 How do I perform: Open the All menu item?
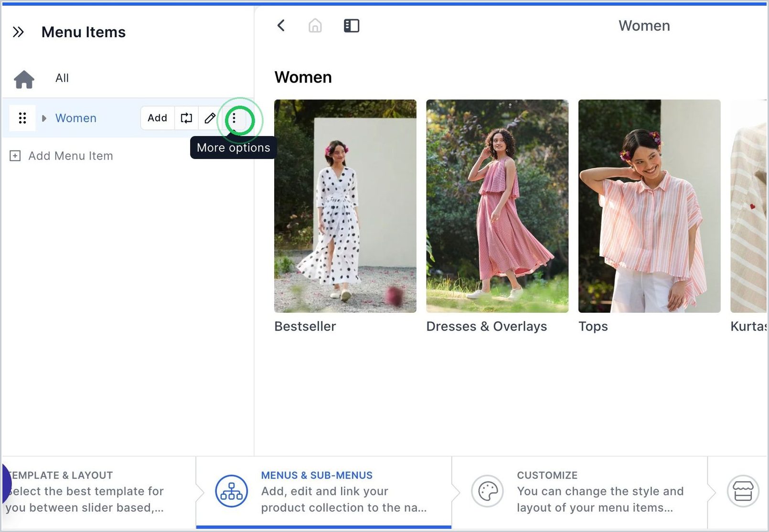[x=62, y=78]
